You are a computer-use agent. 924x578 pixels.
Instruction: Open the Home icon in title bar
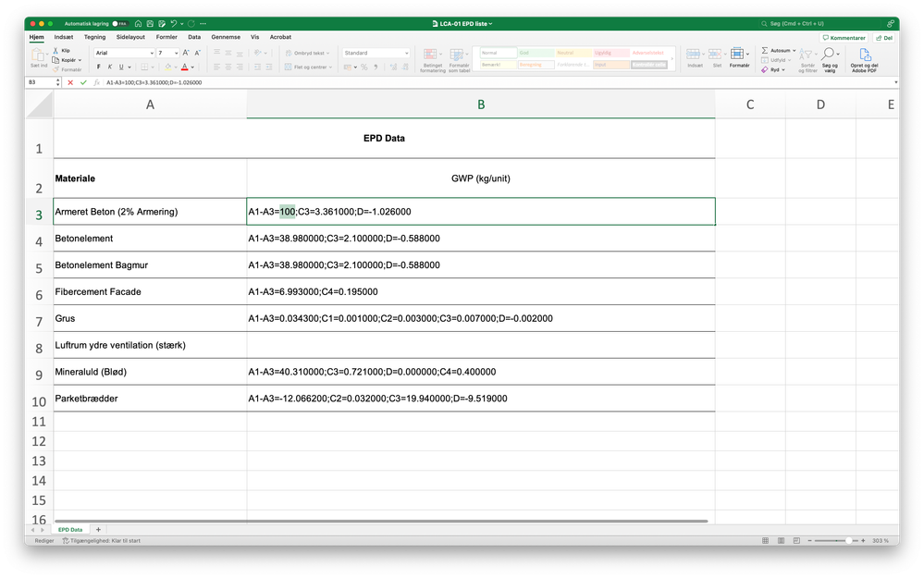click(138, 23)
